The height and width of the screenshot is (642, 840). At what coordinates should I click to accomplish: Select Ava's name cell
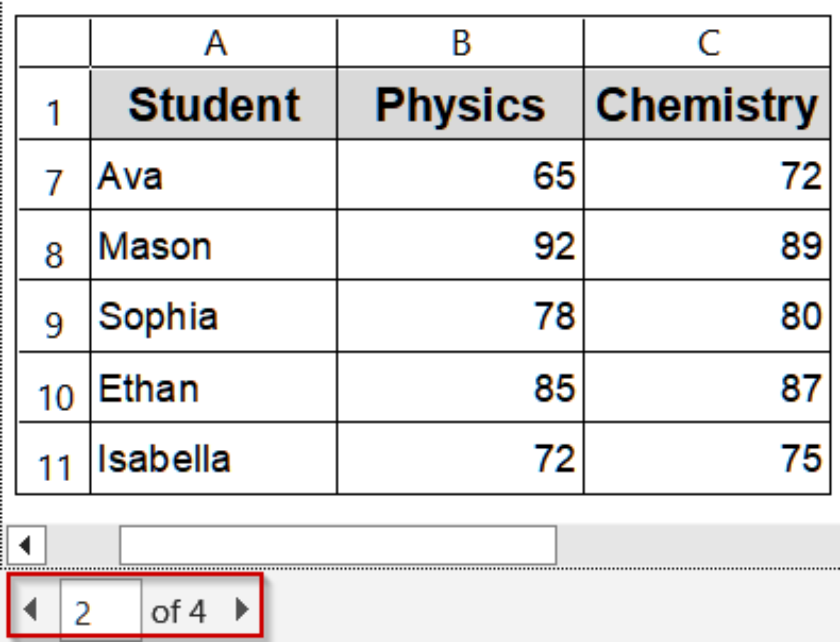[213, 176]
